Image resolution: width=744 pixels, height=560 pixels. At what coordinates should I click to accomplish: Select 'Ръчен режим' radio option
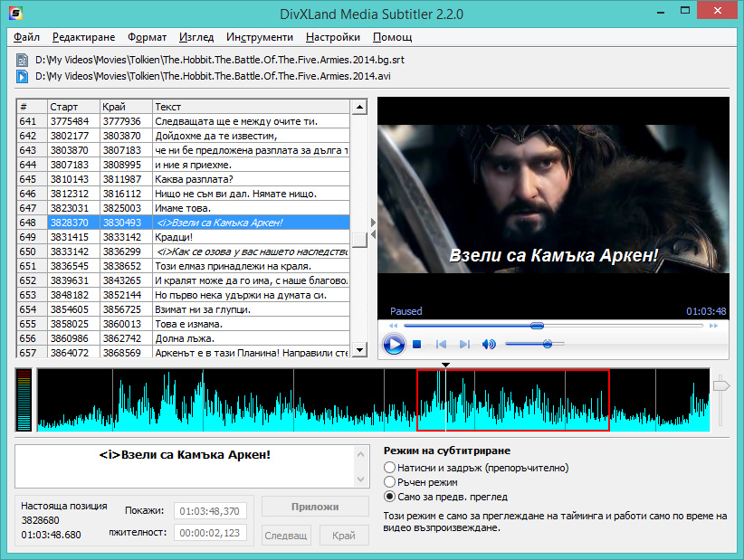coord(390,482)
